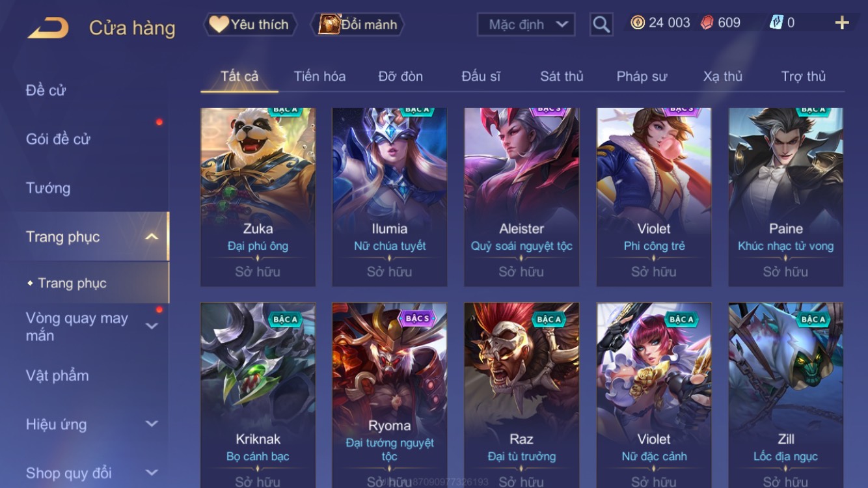Open the Tướng sidebar entry

coord(48,188)
